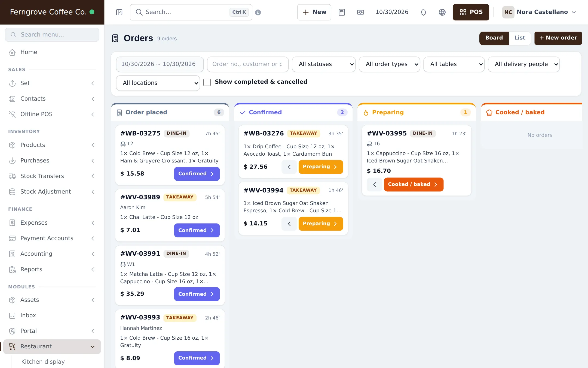
Task: Enable Show completed & cancelled checkbox
Action: tap(207, 82)
